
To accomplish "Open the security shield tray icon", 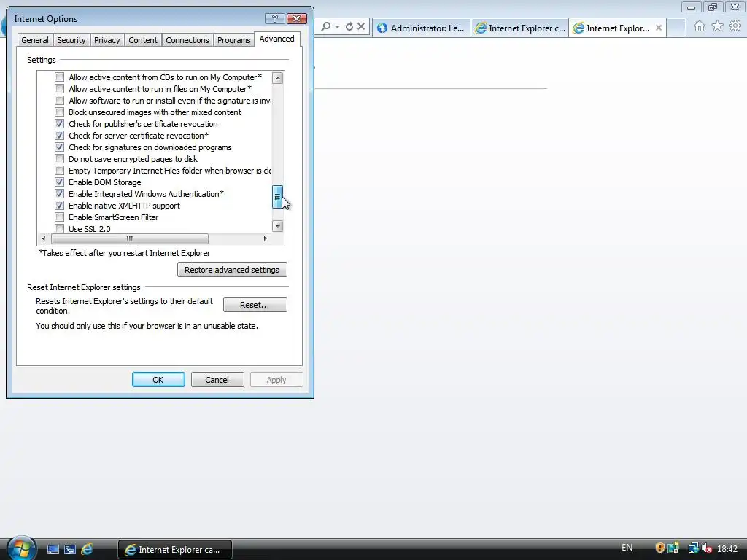I will (659, 548).
